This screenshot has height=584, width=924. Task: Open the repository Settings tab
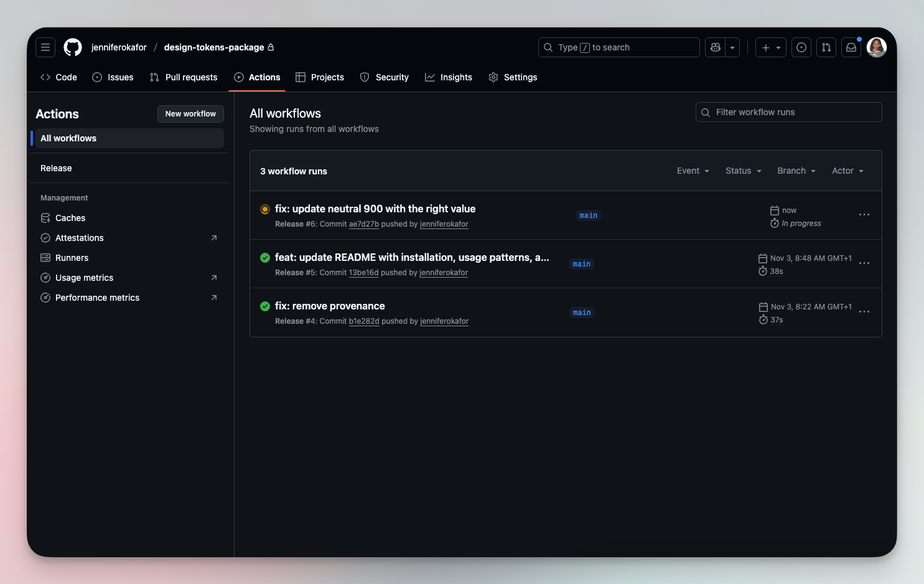pos(513,77)
